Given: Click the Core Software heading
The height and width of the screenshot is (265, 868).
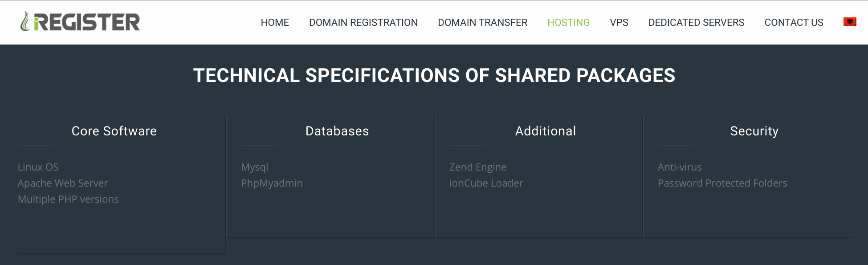Looking at the screenshot, I should (x=114, y=131).
